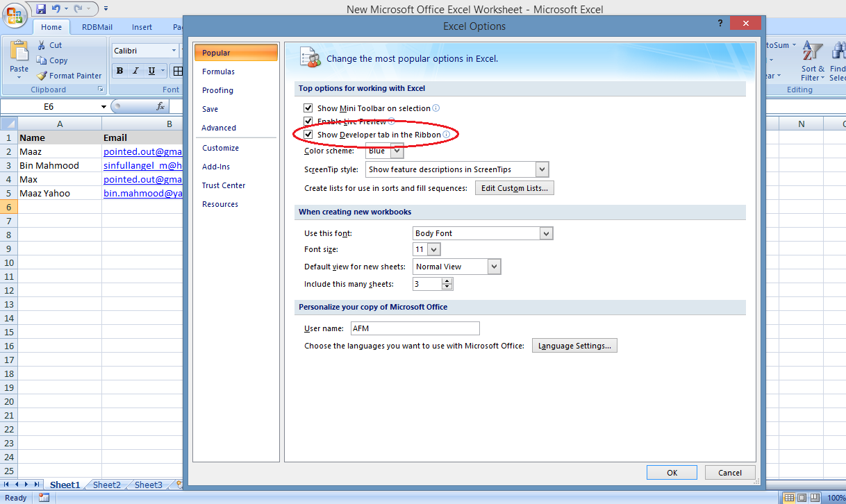Click info icon beside Developer tab option
846x504 pixels.
tap(446, 135)
